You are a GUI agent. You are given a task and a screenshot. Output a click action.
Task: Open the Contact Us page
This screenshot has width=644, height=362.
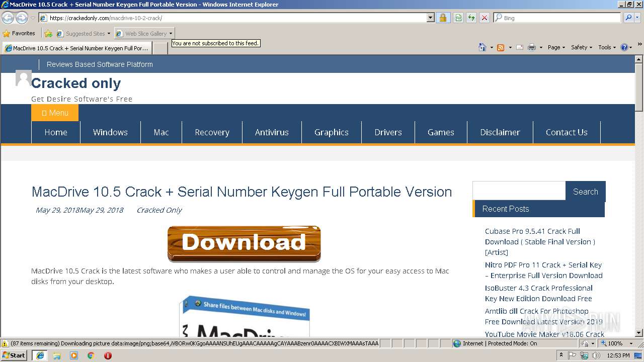coord(567,132)
